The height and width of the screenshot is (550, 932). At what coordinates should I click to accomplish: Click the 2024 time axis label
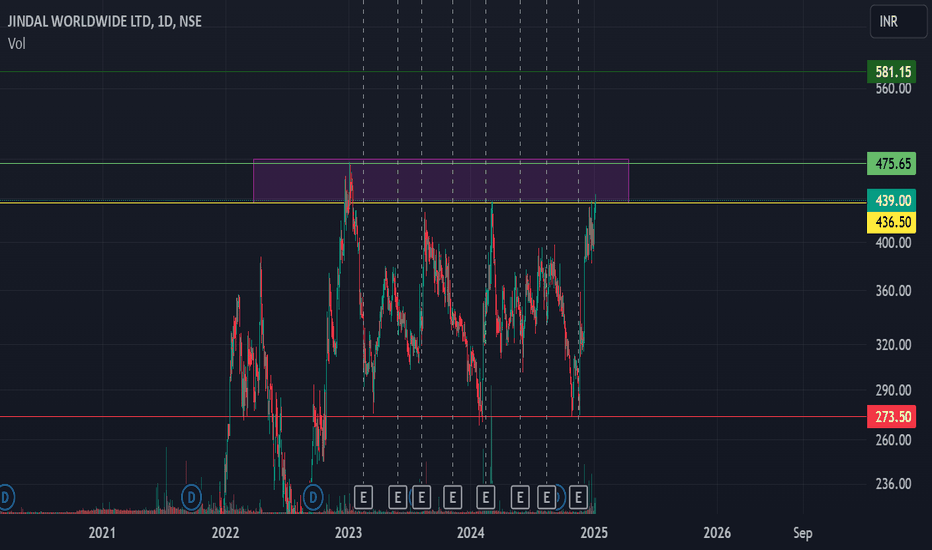(x=471, y=533)
